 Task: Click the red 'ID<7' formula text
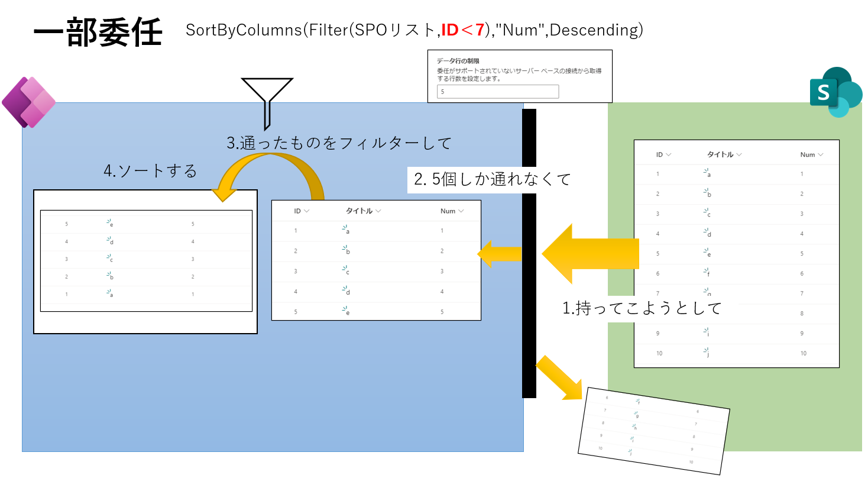(463, 30)
